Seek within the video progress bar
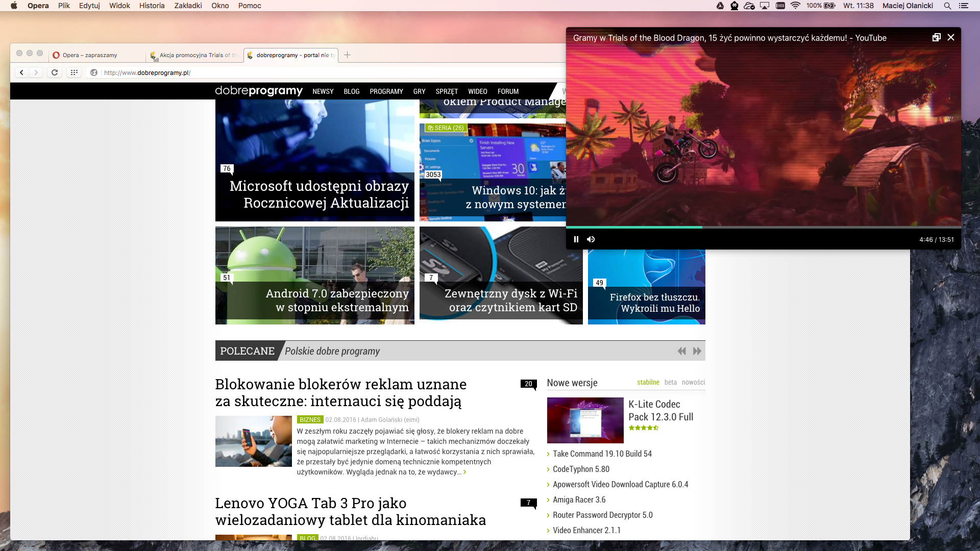Screen dimensions: 980x551 pos(817,227)
